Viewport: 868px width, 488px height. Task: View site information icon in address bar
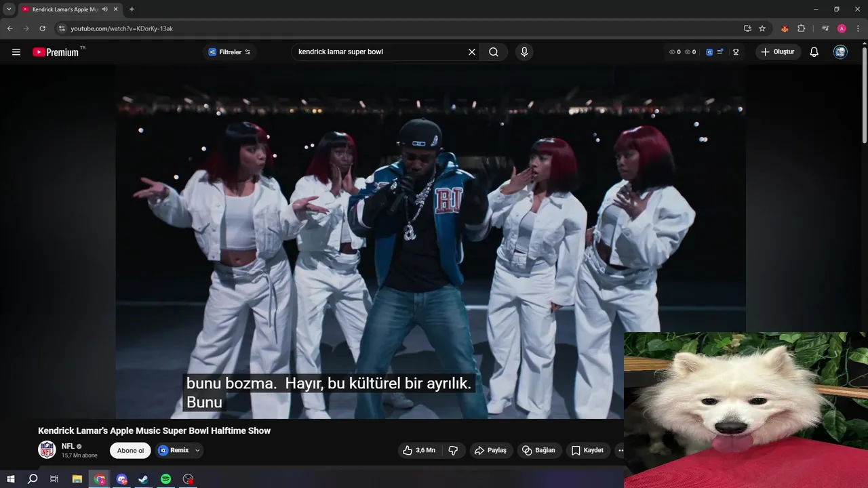61,28
